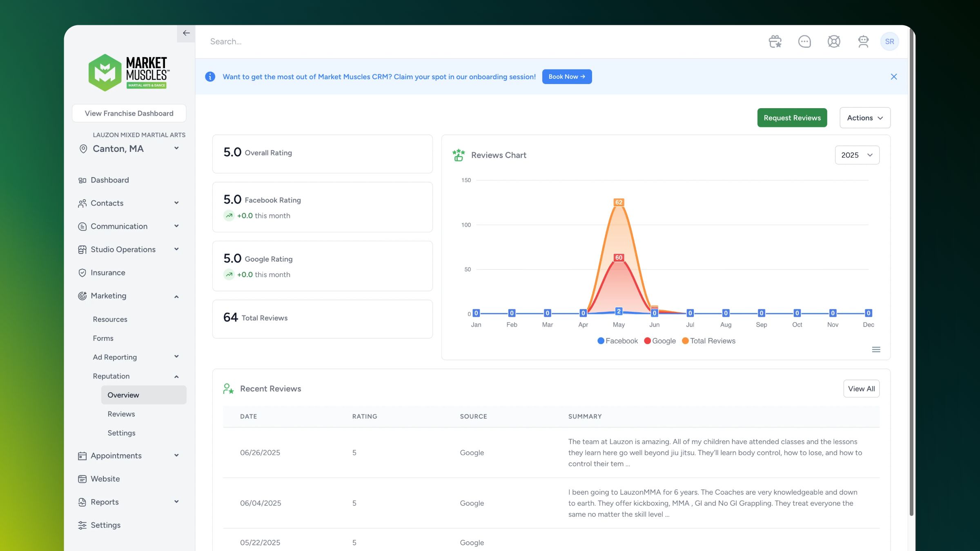Click the lifebuoy support icon

pyautogui.click(x=834, y=42)
